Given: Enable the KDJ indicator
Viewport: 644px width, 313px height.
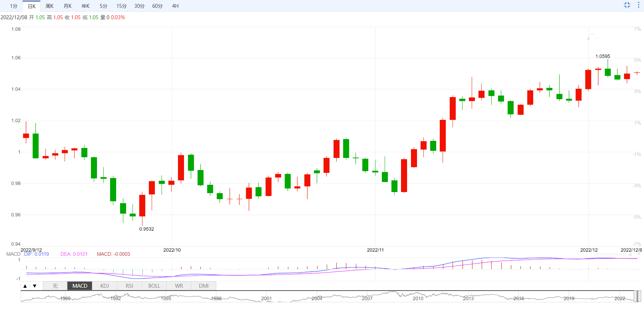Looking at the screenshot, I should click(104, 286).
